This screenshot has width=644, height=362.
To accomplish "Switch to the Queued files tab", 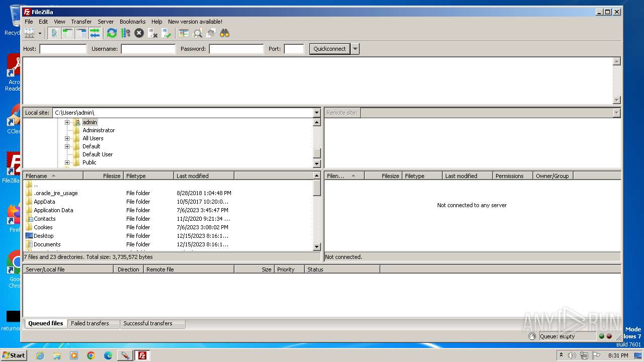I will [x=45, y=323].
